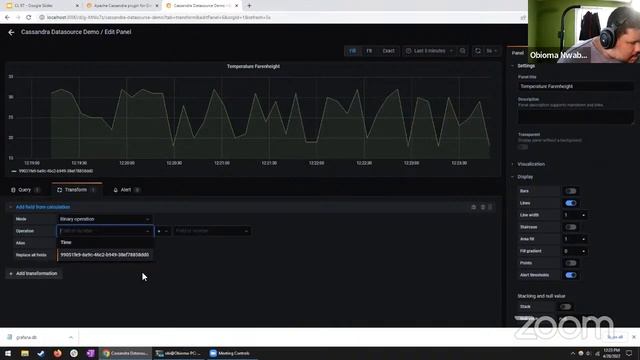Show hidden system tray icons
This screenshot has width=640, height=360.
point(573,353)
